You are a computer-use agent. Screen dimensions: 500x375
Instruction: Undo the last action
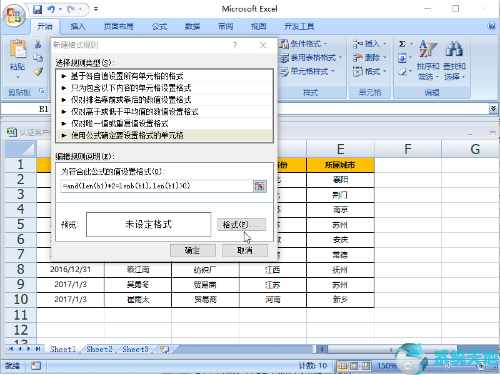pos(51,9)
